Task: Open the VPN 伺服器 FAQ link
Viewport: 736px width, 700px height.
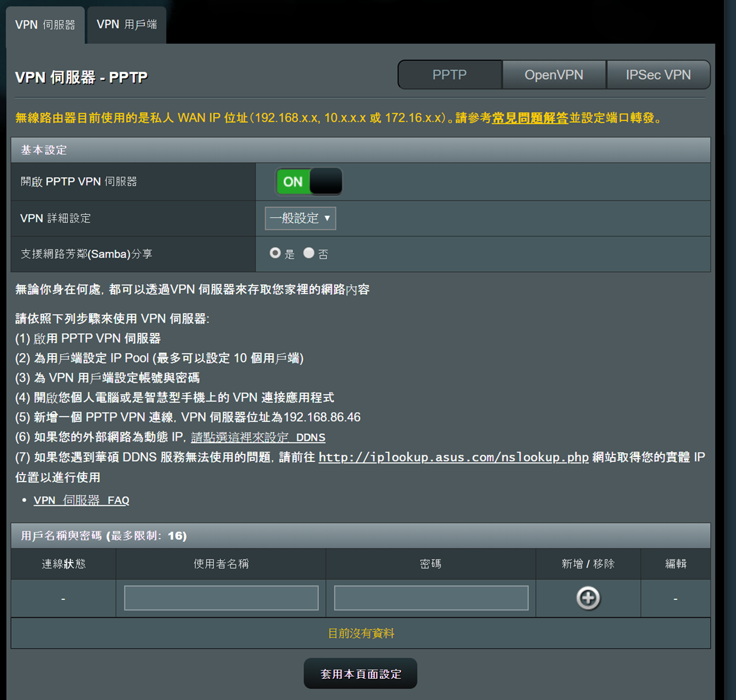Action: [81, 500]
